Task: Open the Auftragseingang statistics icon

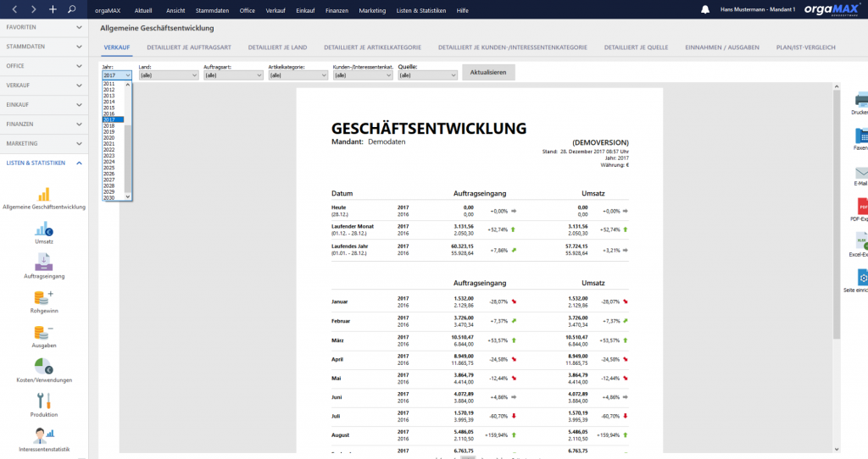Action: 44,262
